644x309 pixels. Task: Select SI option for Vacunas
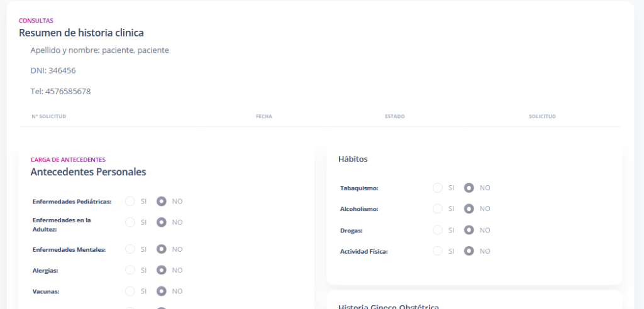[x=130, y=291]
